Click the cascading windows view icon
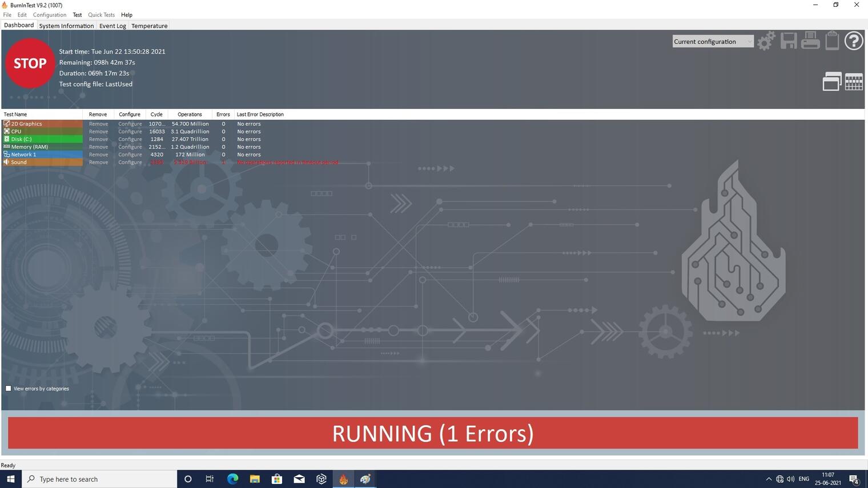 pos(832,82)
